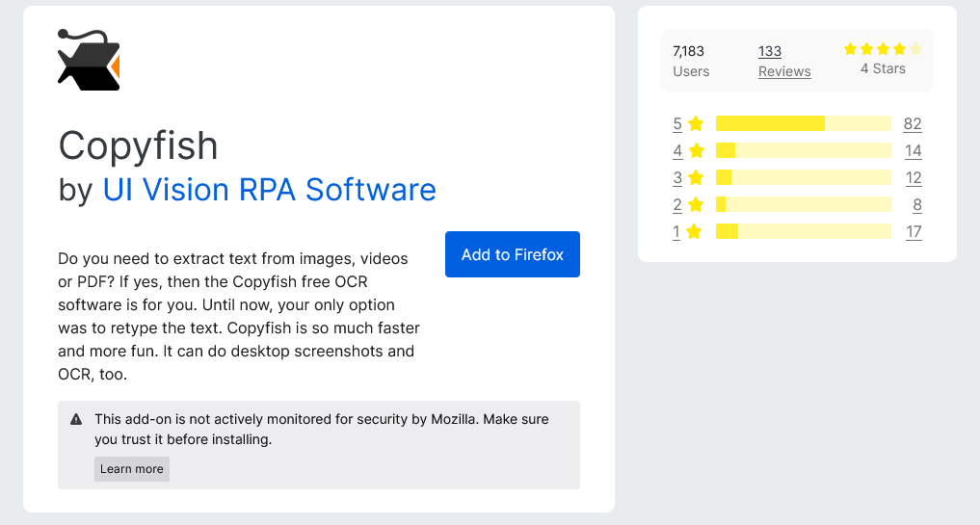Click the 4 Stars rating stars graphic
This screenshot has width=980, height=525.
click(883, 49)
